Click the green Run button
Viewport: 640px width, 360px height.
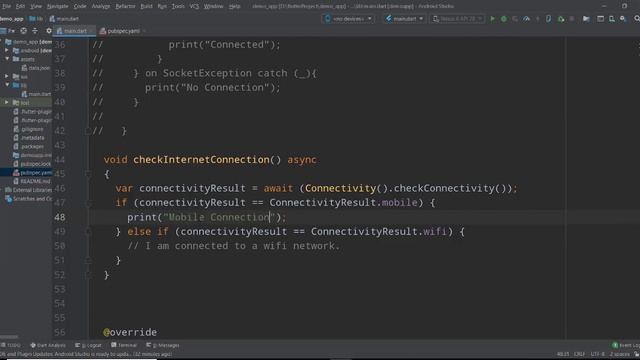pos(492,19)
